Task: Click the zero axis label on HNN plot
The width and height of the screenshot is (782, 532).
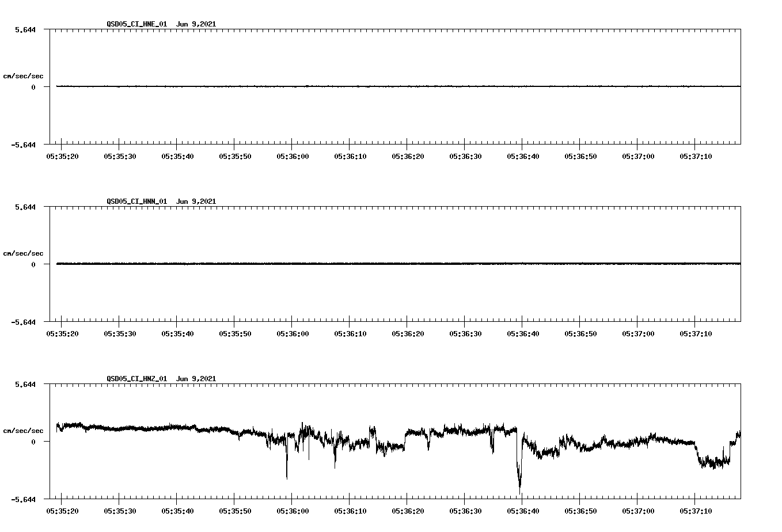Action: click(x=33, y=265)
